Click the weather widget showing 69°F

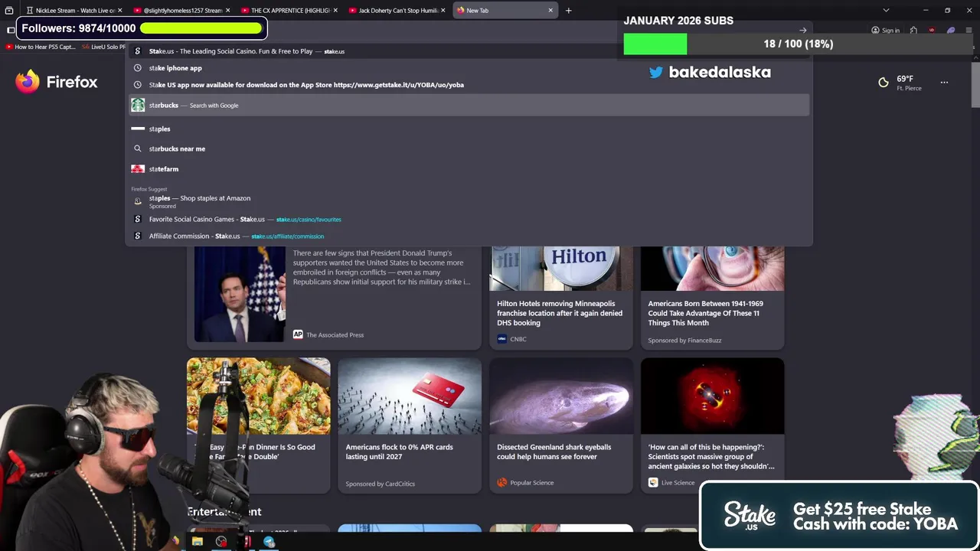(900, 83)
